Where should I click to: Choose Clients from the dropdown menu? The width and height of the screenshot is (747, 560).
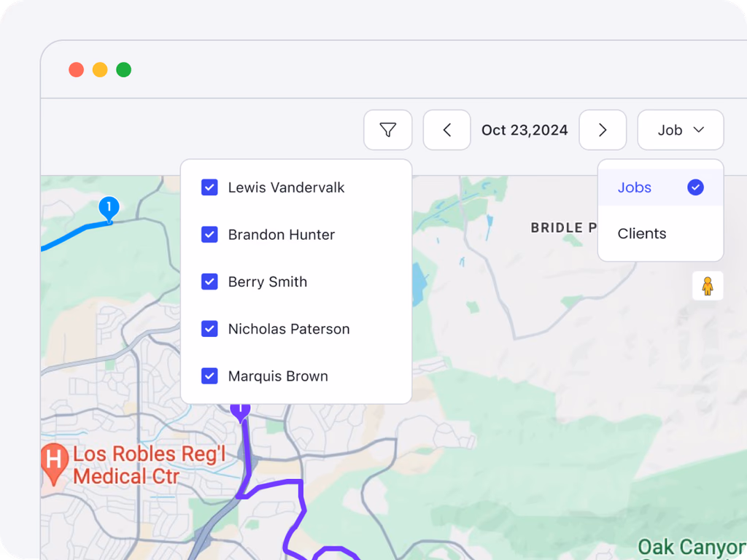(642, 234)
